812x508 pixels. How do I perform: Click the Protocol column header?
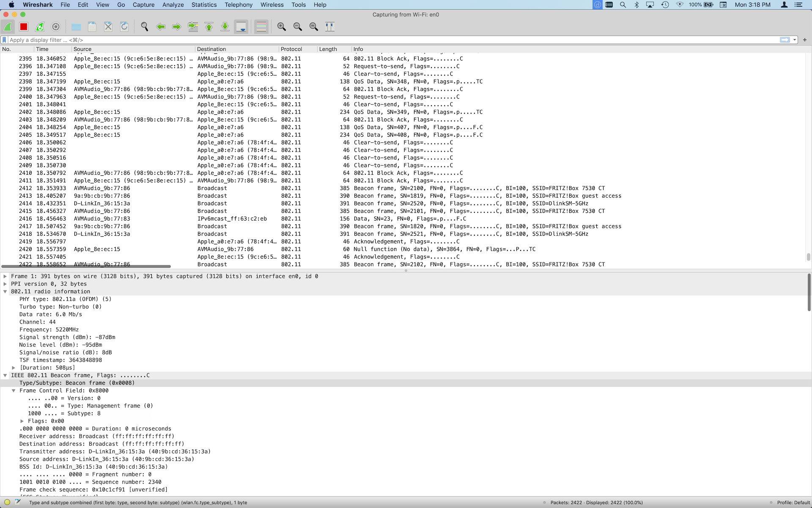pos(291,49)
